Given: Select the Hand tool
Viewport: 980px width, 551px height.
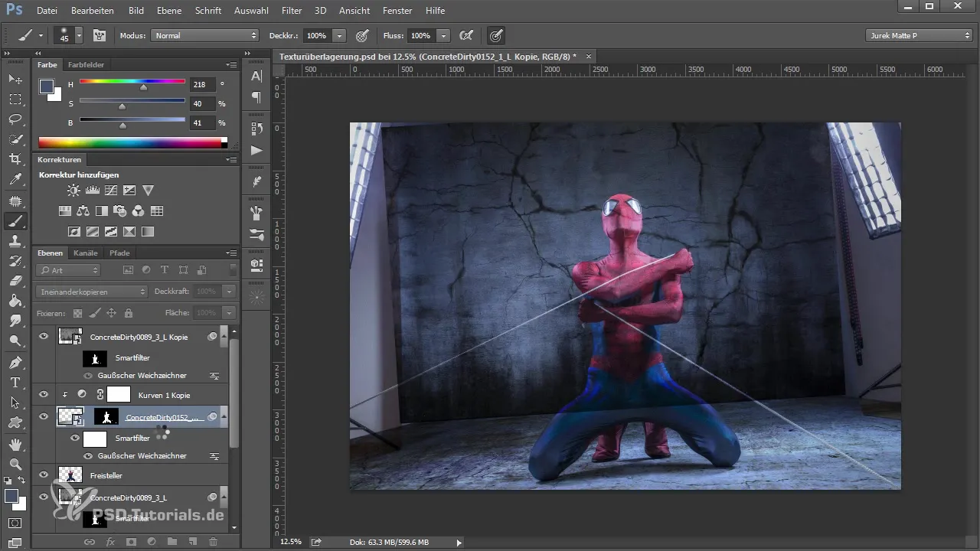Looking at the screenshot, I should click(x=15, y=444).
